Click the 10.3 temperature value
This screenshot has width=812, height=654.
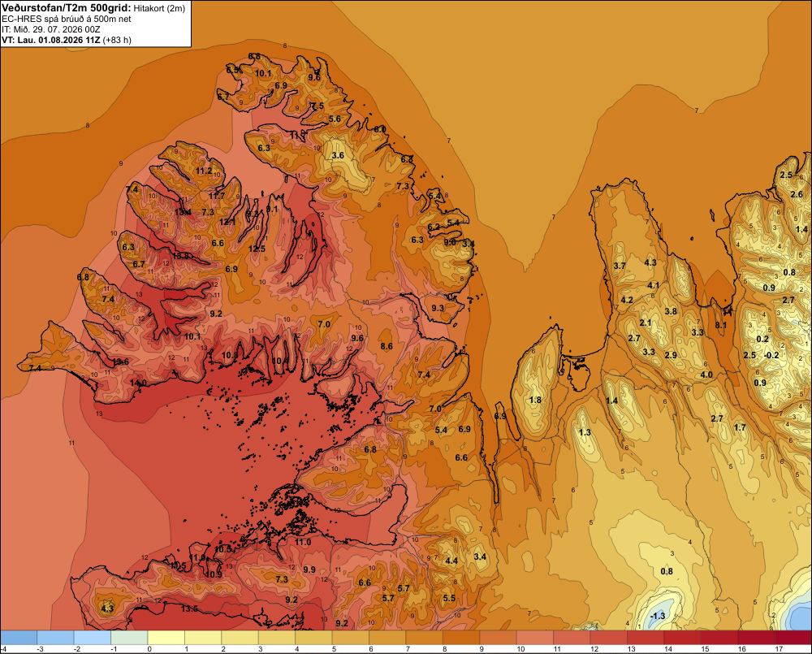pos(230,355)
